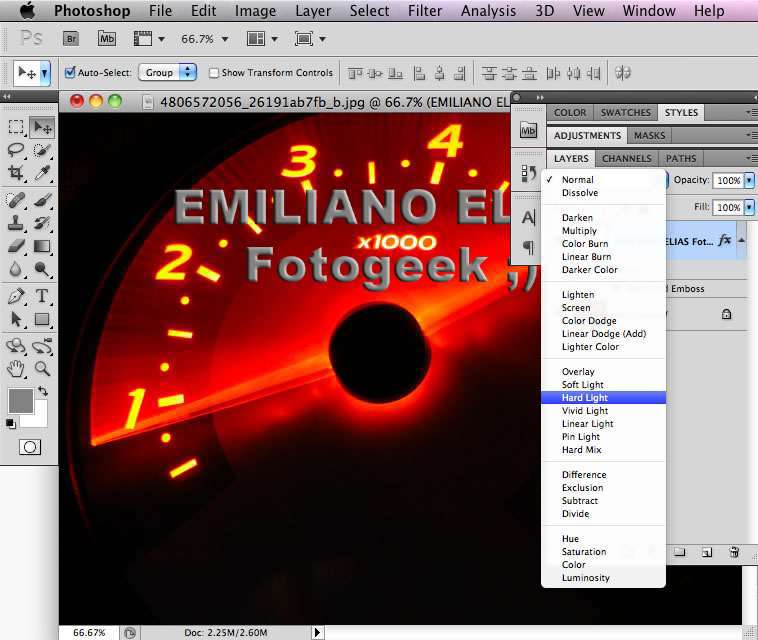Launch Mini Bridge from application bar
Image resolution: width=758 pixels, height=640 pixels.
106,38
